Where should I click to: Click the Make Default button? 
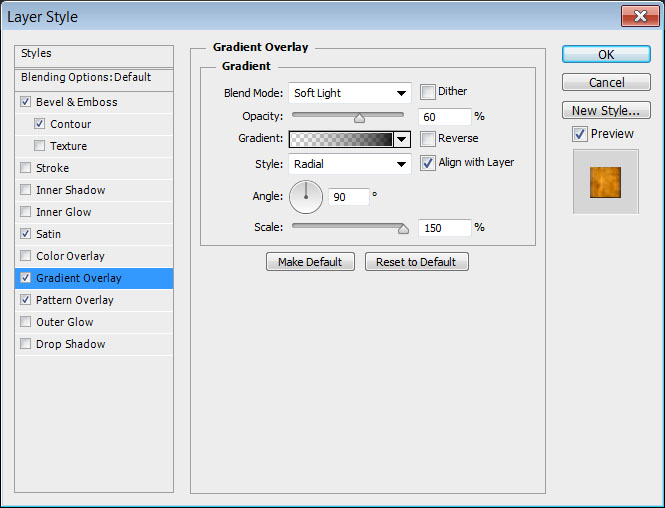[310, 262]
